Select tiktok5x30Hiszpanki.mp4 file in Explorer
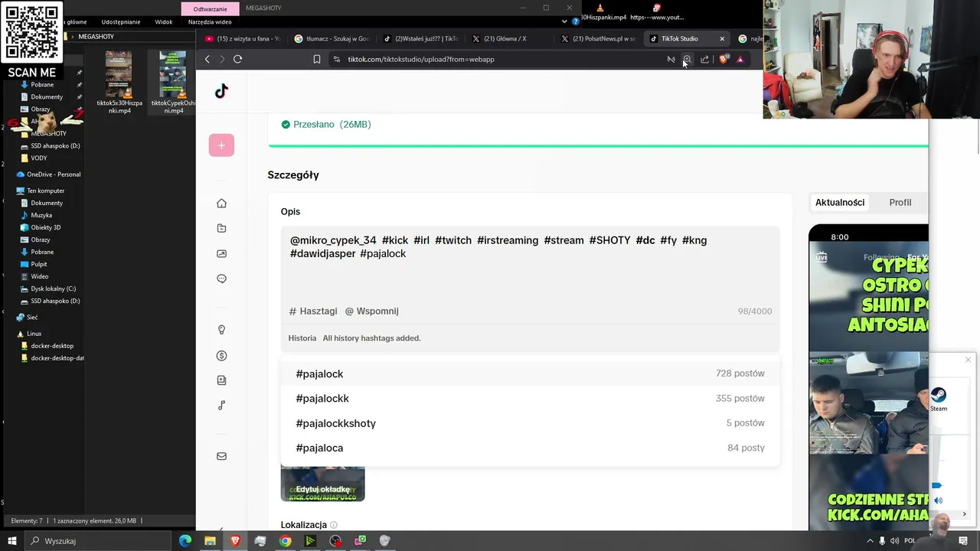Screen dimensions: 980x551 pyautogui.click(x=119, y=83)
